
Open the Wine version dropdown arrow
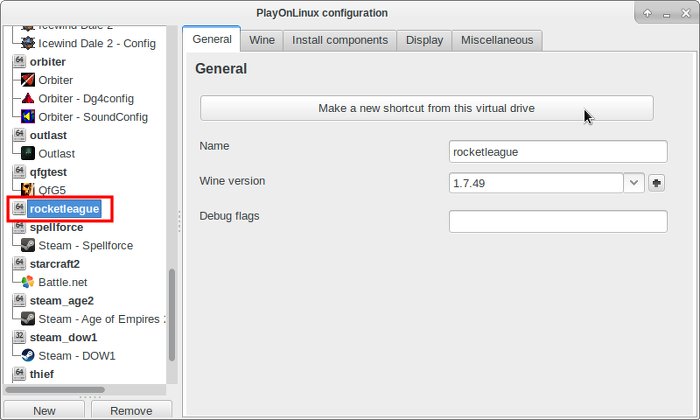pos(634,183)
